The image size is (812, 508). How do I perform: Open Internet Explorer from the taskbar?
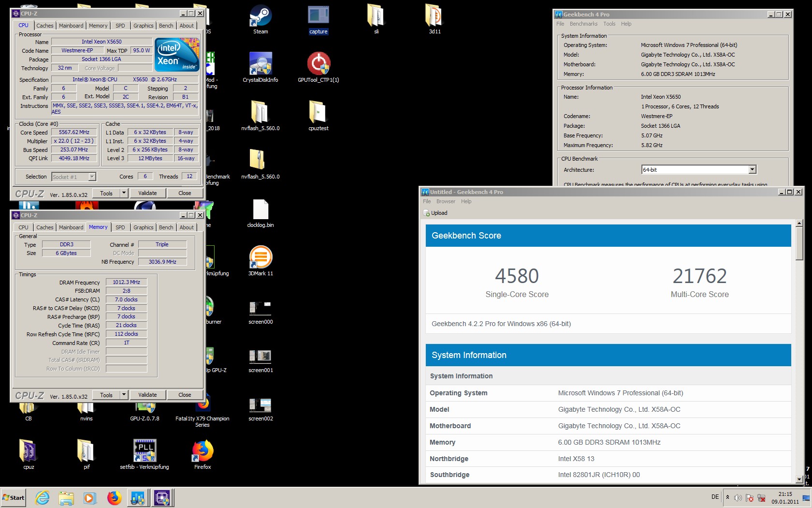(43, 497)
